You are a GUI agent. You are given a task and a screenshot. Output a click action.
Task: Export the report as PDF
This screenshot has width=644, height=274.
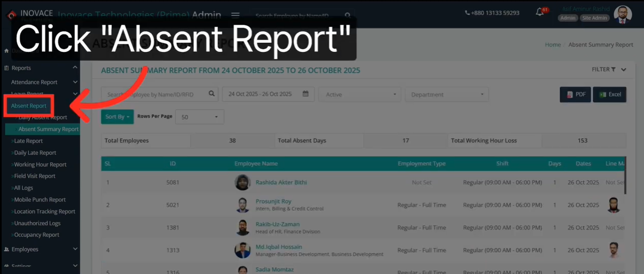(x=575, y=94)
